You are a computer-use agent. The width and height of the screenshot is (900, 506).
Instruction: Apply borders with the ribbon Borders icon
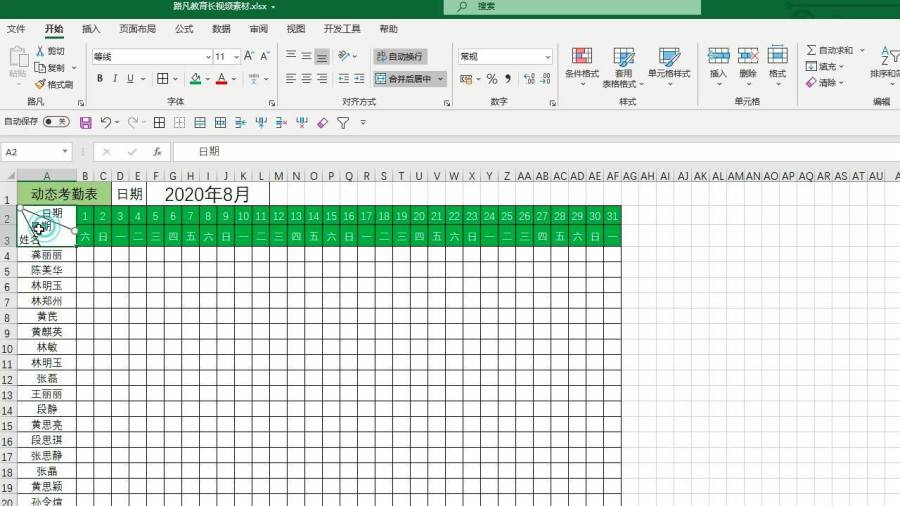(162, 78)
